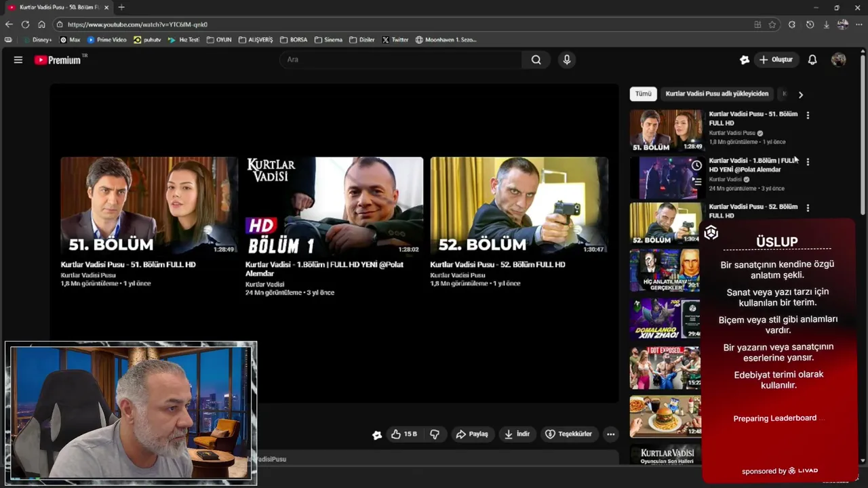Image resolution: width=868 pixels, height=488 pixels.
Task: Open Sinema bookmarks folder
Action: pos(328,40)
